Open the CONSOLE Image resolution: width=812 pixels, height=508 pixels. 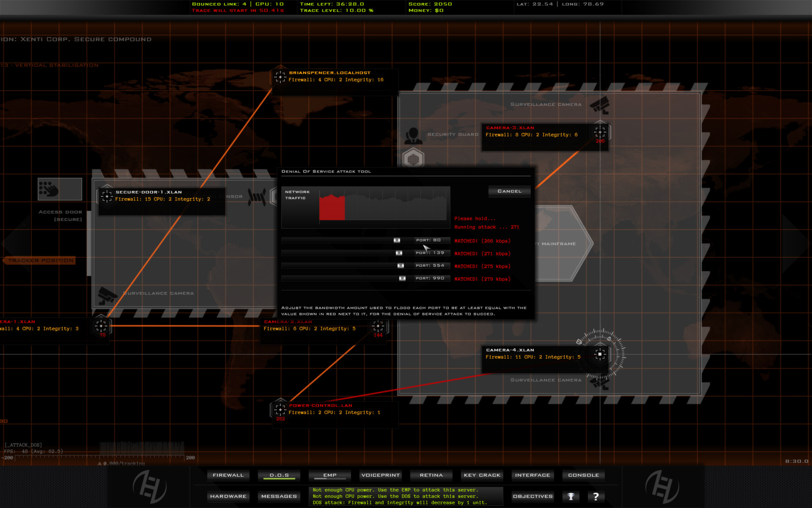[583, 475]
